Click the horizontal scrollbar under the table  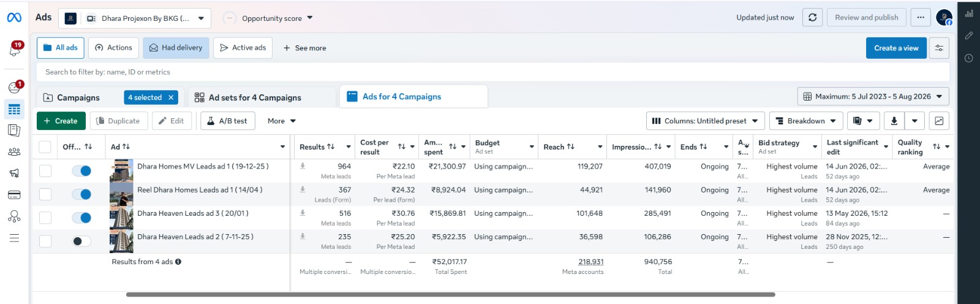pos(450,295)
